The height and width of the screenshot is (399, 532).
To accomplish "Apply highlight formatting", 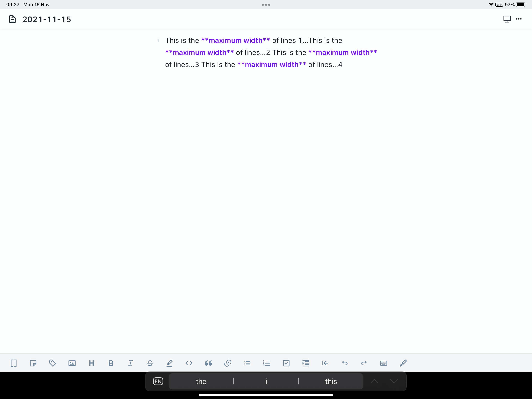I will coord(170,363).
